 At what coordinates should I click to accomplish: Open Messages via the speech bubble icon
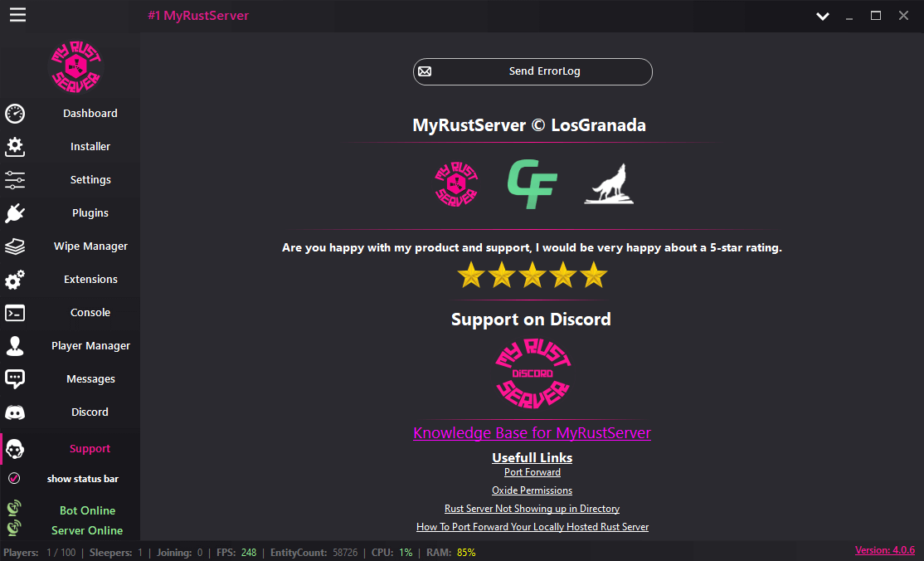pyautogui.click(x=14, y=378)
